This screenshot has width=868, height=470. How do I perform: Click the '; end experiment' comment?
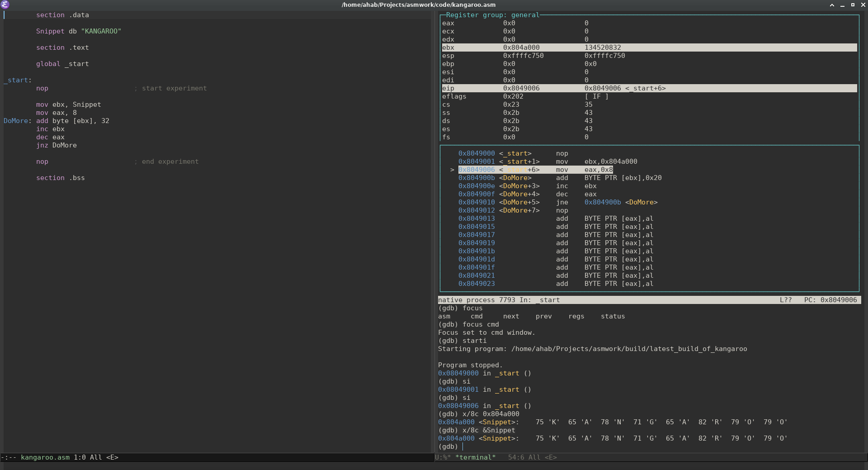(x=166, y=161)
